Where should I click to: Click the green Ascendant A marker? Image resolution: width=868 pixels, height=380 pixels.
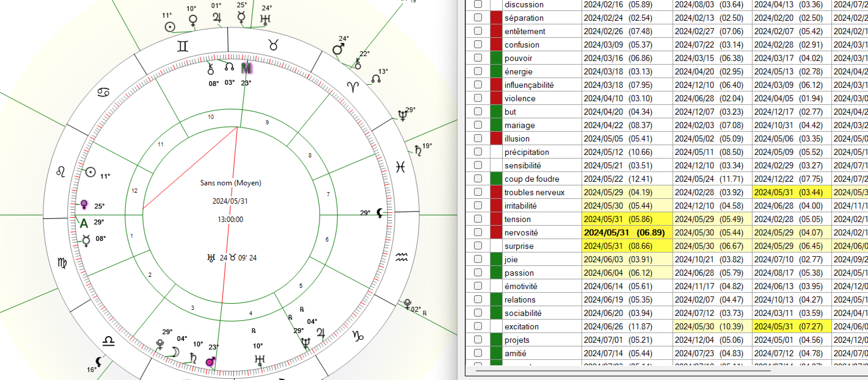pyautogui.click(x=84, y=223)
